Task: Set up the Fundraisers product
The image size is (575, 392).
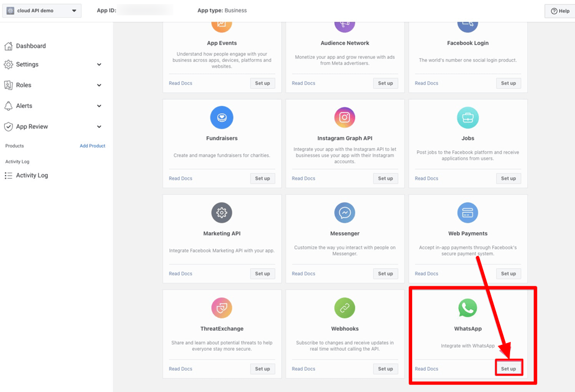Action: [262, 179]
